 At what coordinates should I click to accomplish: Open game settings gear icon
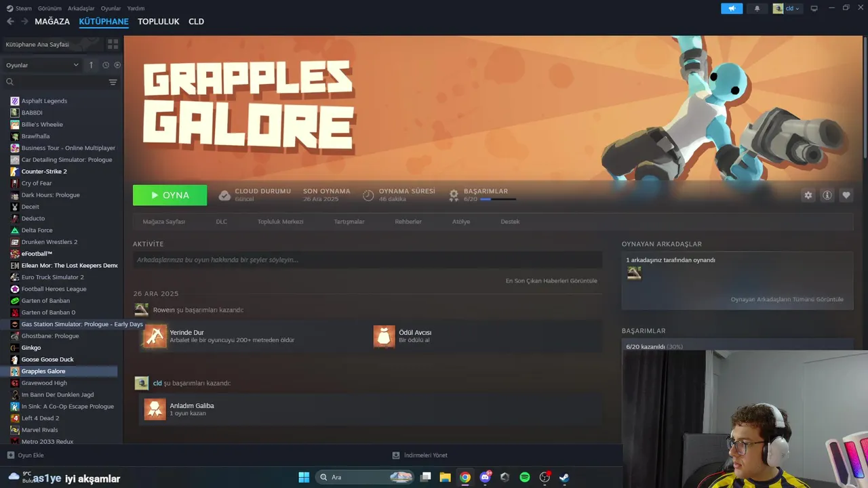pos(808,195)
